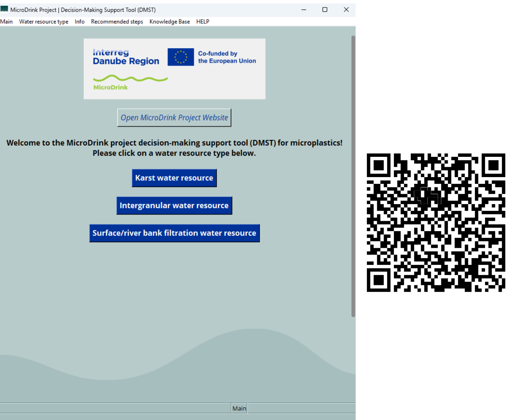Image resolution: width=517 pixels, height=420 pixels.
Task: Click the QR code image
Action: point(436,223)
